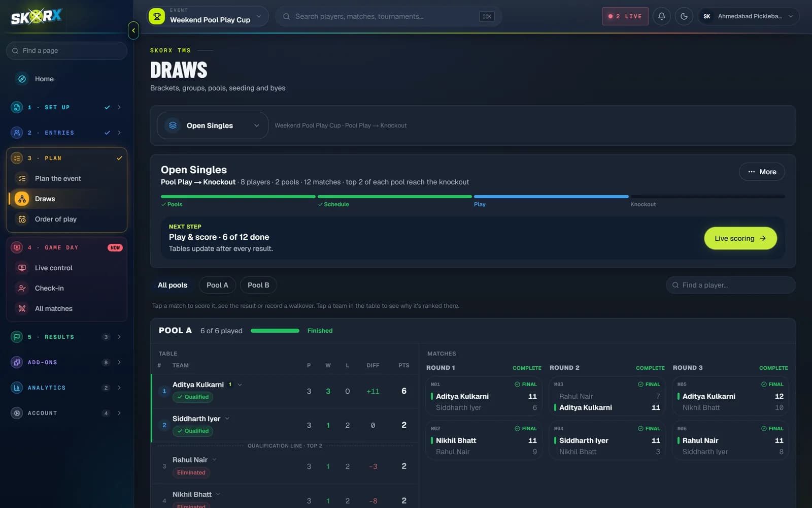Screen dimensions: 812x508
Task: Click the Account gear icon
Action: pyautogui.click(x=17, y=413)
